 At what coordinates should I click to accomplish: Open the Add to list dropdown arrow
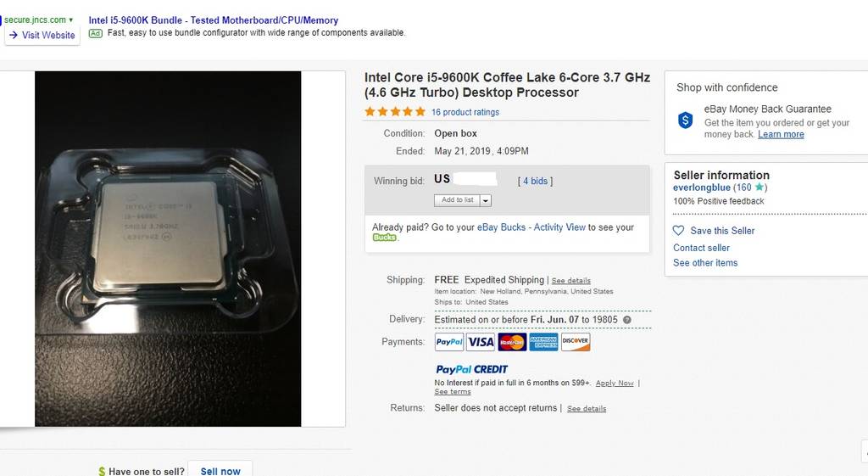(x=486, y=200)
